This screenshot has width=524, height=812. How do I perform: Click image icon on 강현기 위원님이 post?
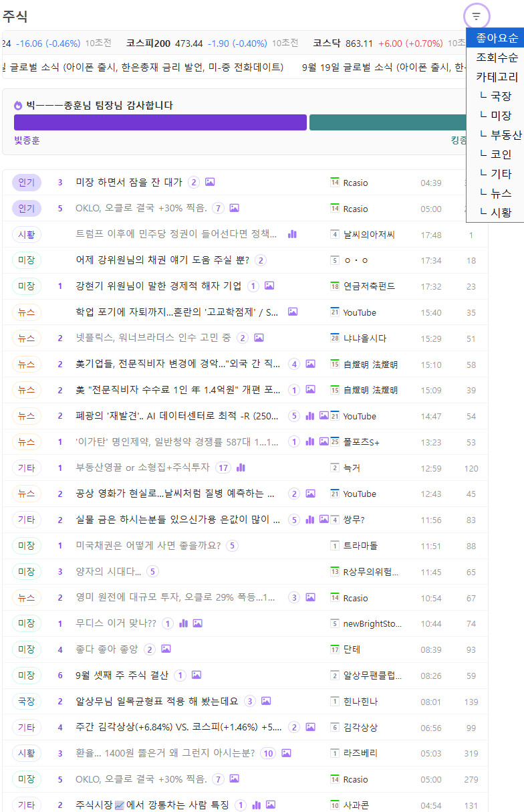click(x=269, y=286)
